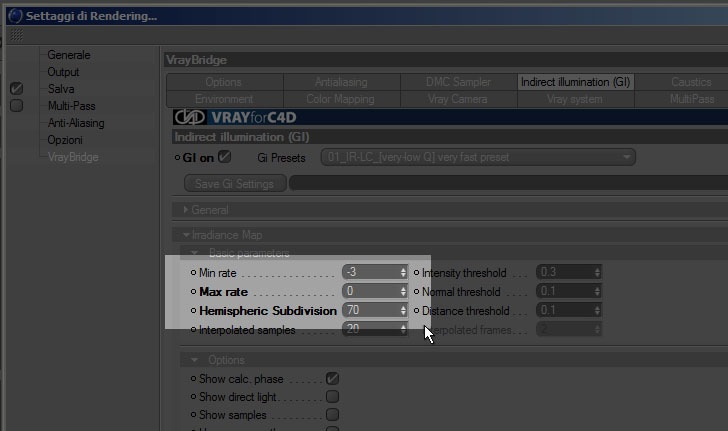Image resolution: width=728 pixels, height=431 pixels.
Task: Select Anti-Aliasing in the settings list
Action: point(76,123)
